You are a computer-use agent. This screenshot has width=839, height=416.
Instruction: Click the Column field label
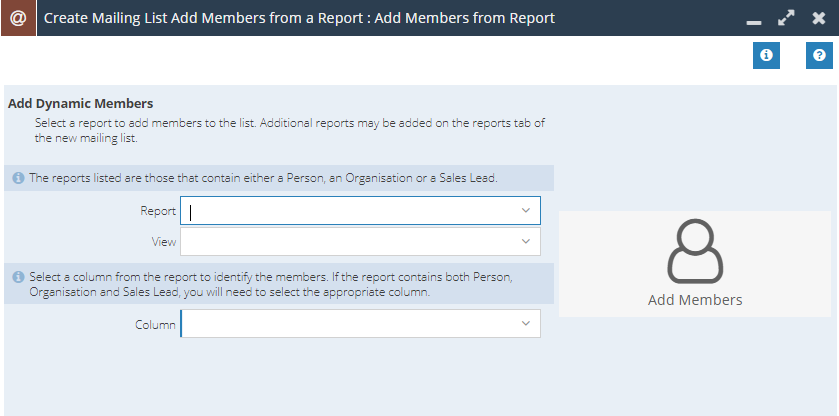155,324
